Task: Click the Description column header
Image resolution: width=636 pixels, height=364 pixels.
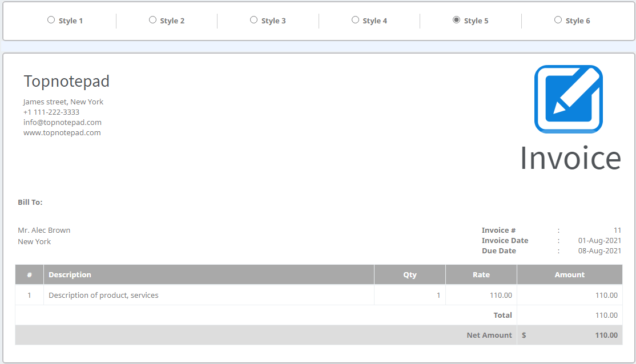Action: pos(70,274)
